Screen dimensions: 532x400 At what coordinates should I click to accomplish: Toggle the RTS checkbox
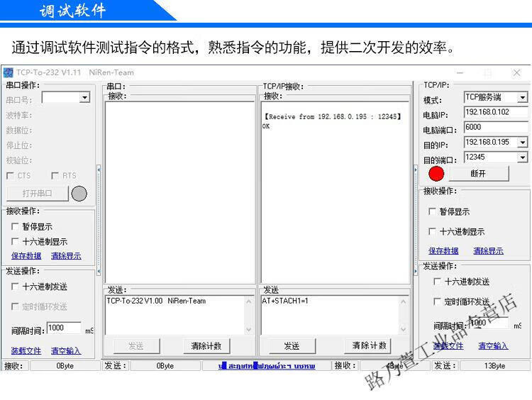click(55, 176)
